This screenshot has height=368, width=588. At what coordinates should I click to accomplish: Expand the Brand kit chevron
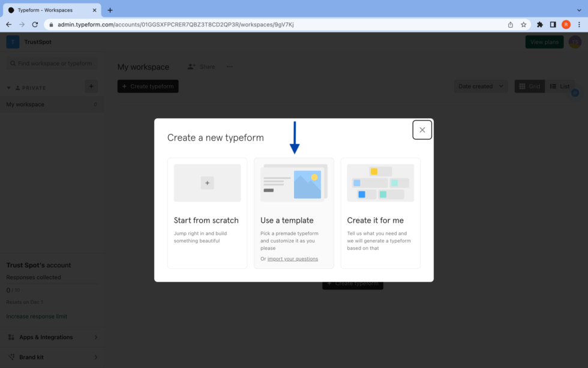pos(96,357)
